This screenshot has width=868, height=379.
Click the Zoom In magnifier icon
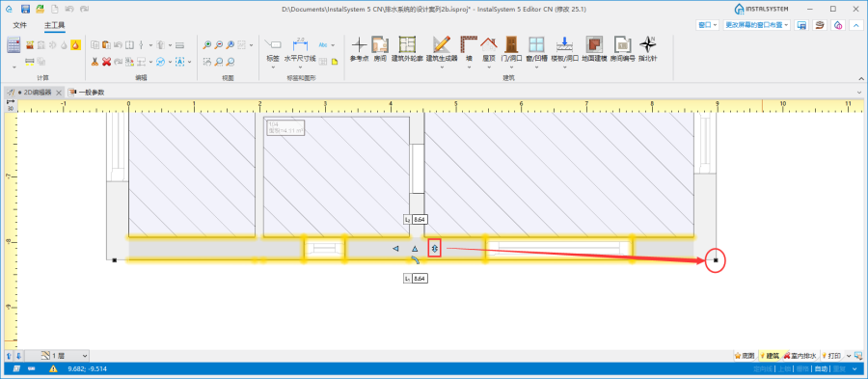pos(207,44)
